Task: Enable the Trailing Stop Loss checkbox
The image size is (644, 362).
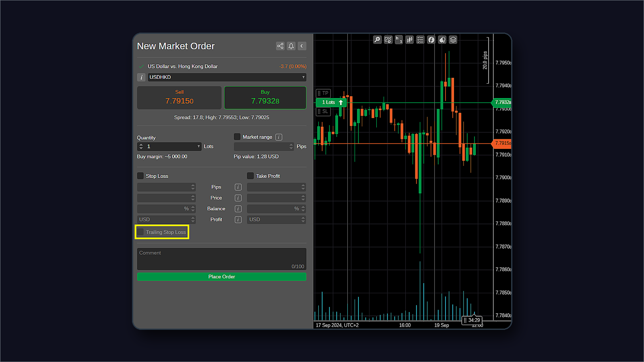Action: coord(140,232)
